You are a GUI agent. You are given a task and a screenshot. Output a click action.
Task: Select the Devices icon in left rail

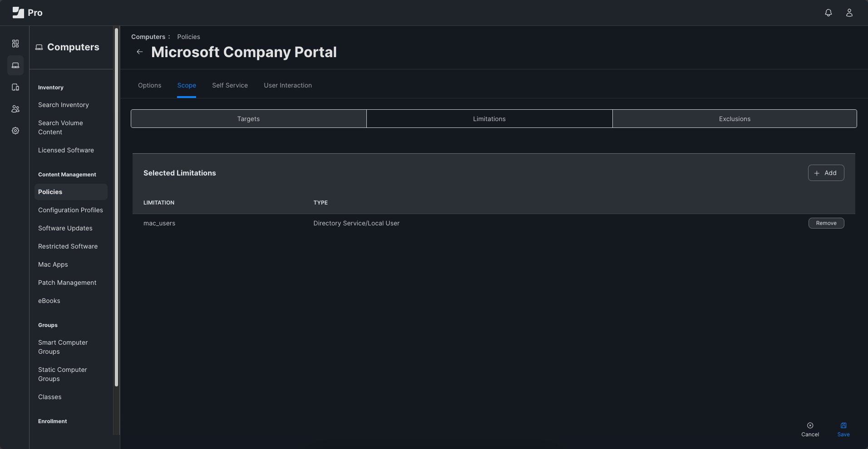point(15,87)
